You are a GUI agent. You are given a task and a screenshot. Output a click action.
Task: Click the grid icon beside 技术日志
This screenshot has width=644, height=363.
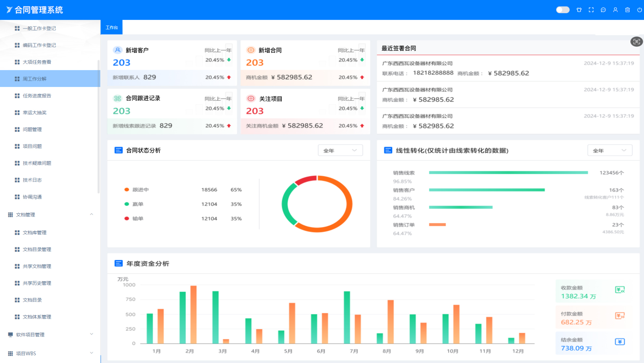click(17, 180)
